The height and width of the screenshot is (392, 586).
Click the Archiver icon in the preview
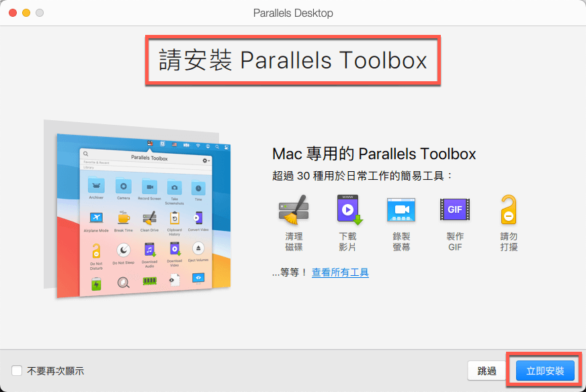point(96,185)
